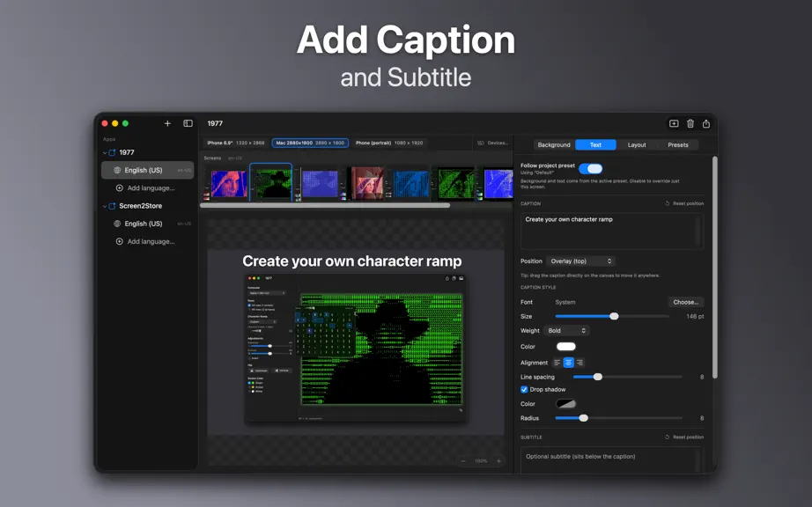812x507 pixels.
Task: Select the Text tab
Action: (x=595, y=145)
